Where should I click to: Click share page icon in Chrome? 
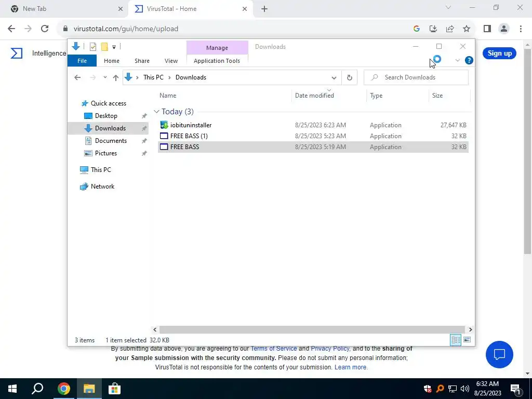[450, 29]
